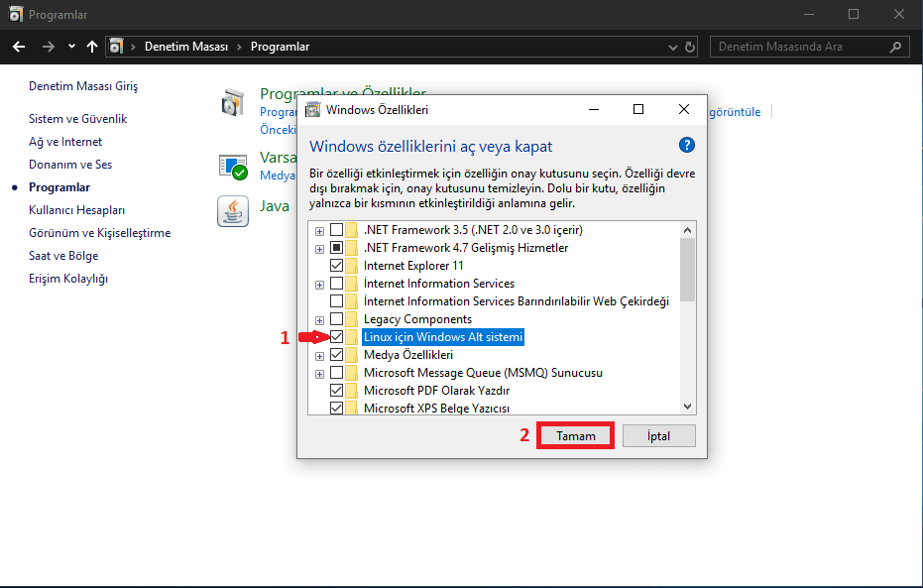923x588 pixels.
Task: Click the features list scroll down arrow
Action: click(x=688, y=406)
